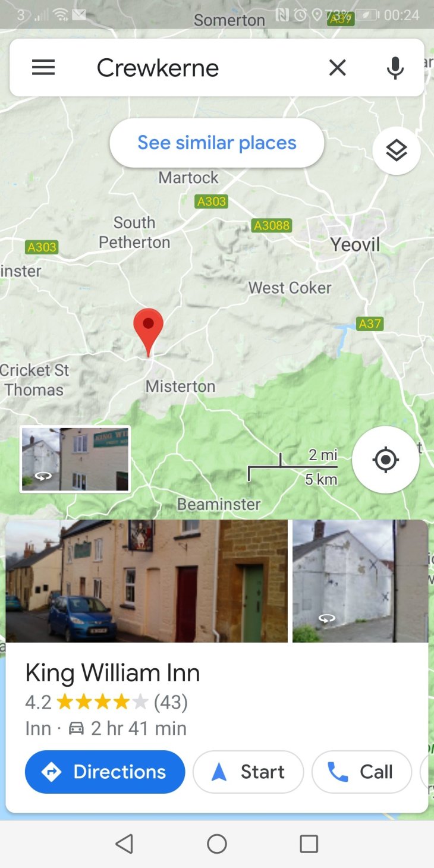Start navigation to the inn
Image resolution: width=434 pixels, height=868 pixels.
coord(249,772)
